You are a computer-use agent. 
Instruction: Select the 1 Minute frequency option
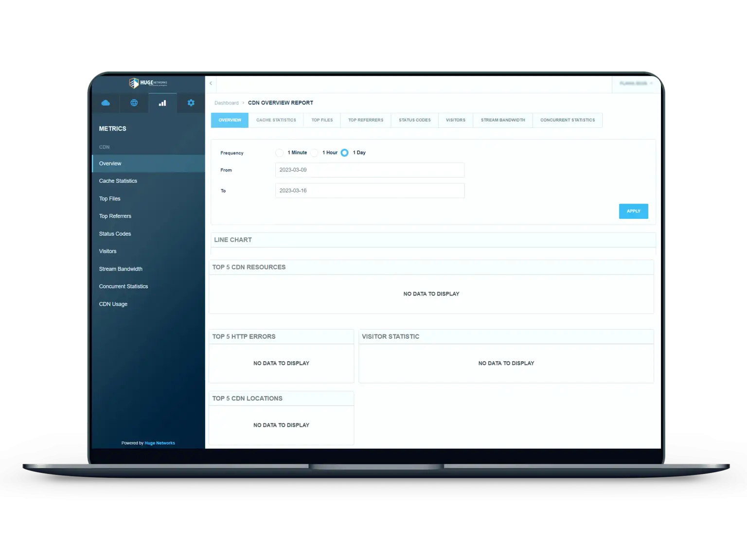point(280,153)
